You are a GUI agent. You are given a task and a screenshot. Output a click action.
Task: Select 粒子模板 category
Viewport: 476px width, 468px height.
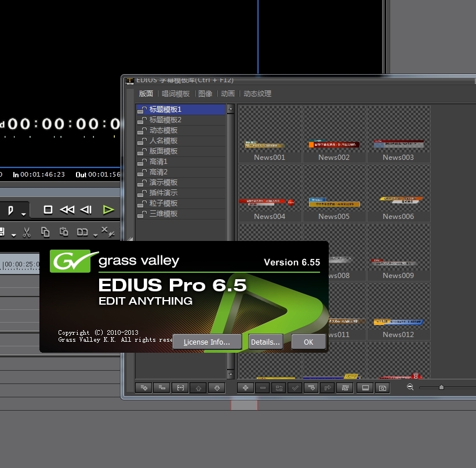point(181,203)
